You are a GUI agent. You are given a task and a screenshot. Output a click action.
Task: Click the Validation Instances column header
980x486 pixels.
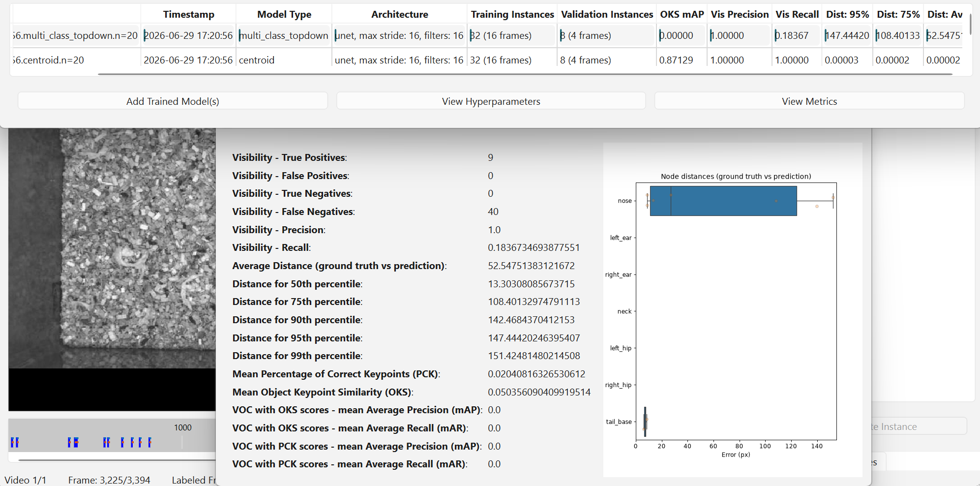click(607, 14)
